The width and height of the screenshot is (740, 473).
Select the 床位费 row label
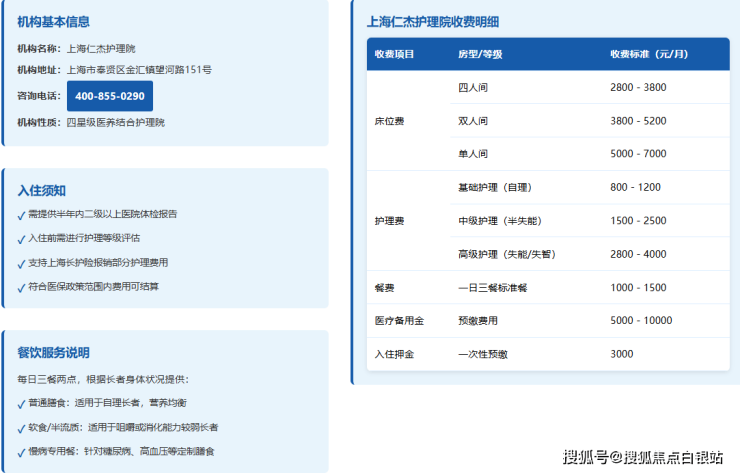(389, 121)
